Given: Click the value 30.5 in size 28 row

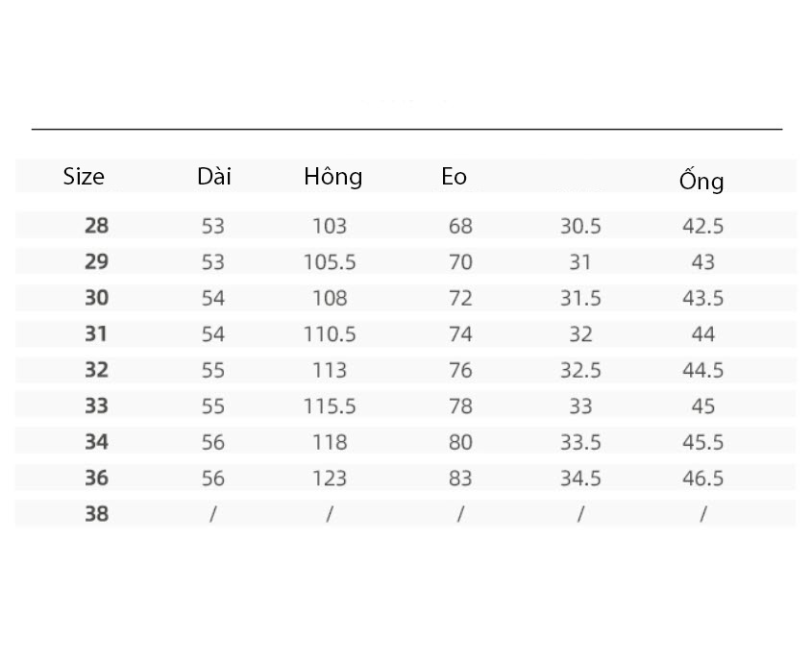Looking at the screenshot, I should 580,227.
